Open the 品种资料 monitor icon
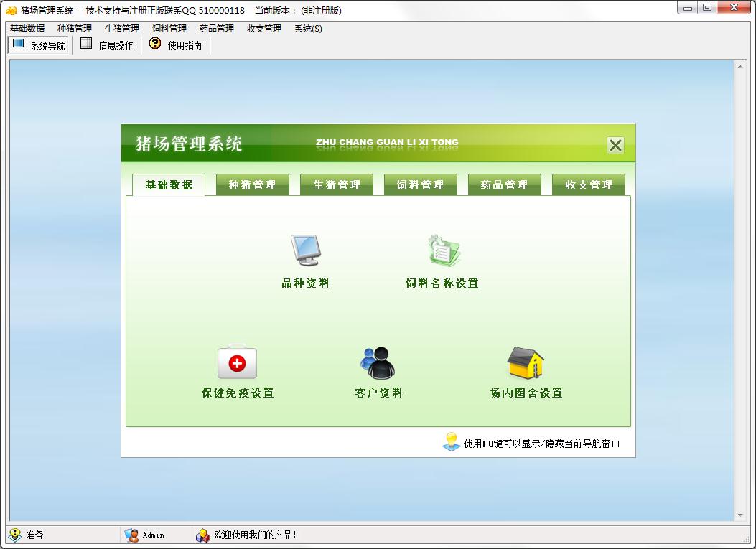 click(306, 250)
